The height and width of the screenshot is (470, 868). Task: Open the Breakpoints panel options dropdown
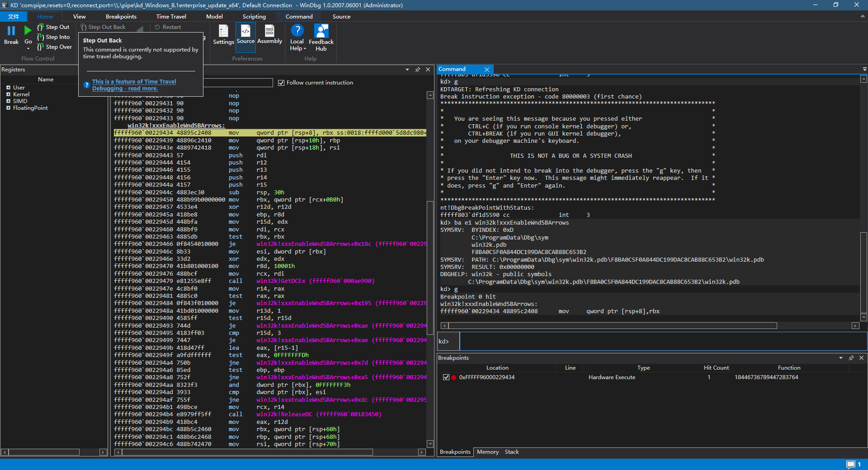(841, 358)
